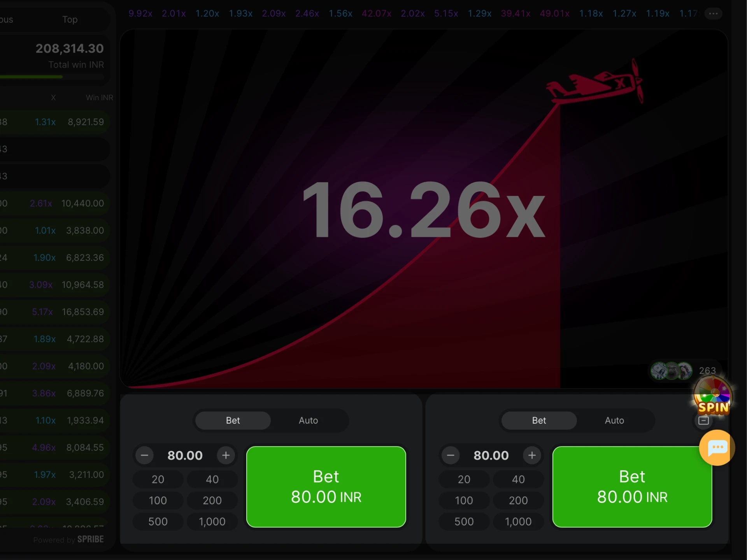Decrease right bet amount with minus icon
Viewport: 747px width, 560px height.
click(451, 455)
